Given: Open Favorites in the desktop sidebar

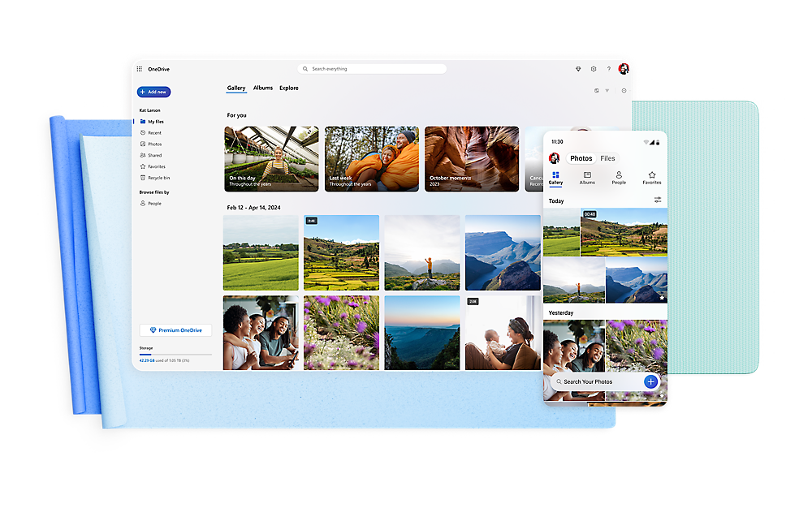Looking at the screenshot, I should [153, 166].
